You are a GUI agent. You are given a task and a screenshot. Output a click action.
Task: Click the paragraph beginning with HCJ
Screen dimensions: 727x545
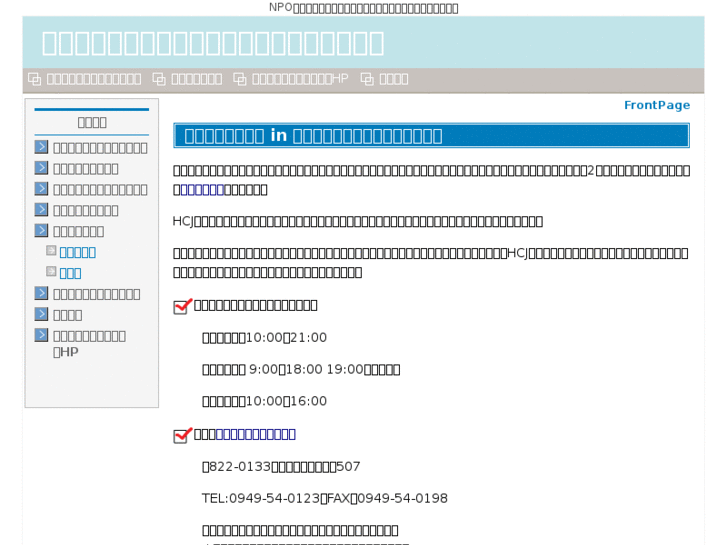point(357,221)
